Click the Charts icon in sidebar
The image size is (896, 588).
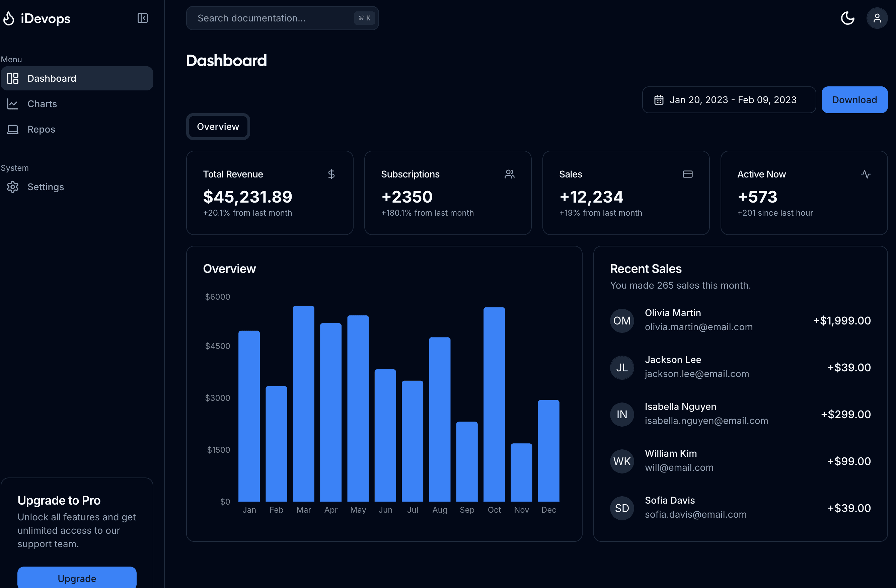pyautogui.click(x=13, y=104)
